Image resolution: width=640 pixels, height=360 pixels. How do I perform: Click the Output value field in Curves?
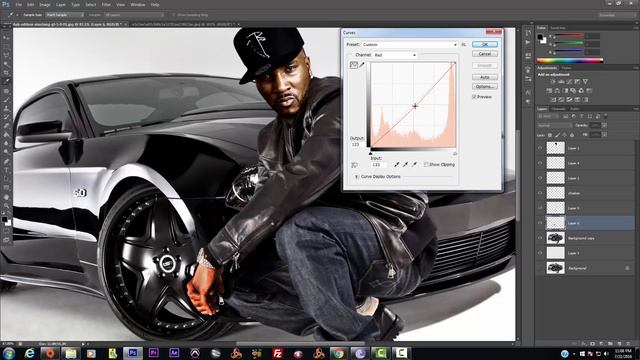coord(357,144)
